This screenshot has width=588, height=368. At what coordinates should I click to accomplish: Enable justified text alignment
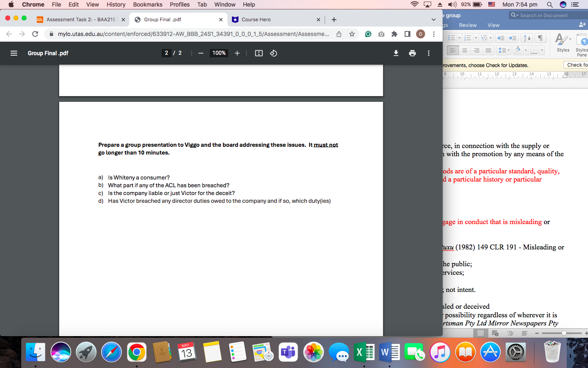click(488, 50)
